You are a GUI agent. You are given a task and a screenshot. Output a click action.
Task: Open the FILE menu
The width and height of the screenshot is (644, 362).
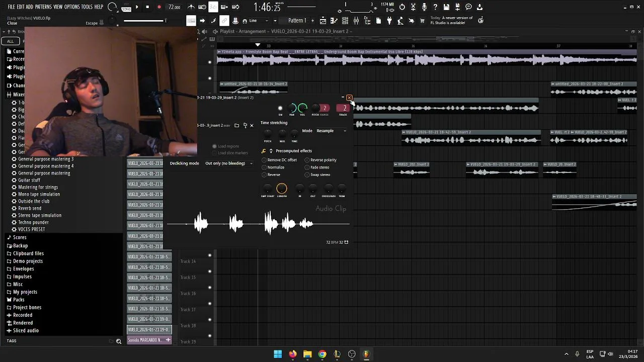[x=11, y=7]
